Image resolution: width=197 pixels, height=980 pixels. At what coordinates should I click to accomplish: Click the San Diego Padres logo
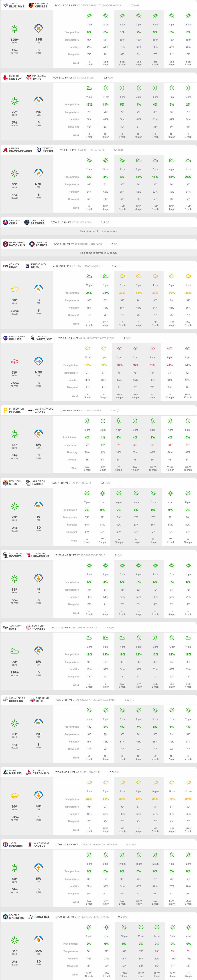tap(29, 483)
